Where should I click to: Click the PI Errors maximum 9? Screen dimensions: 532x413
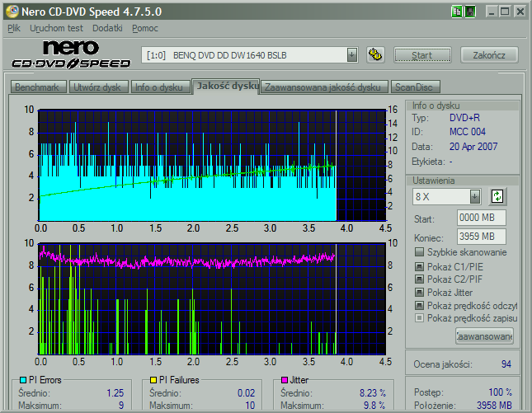point(121,406)
